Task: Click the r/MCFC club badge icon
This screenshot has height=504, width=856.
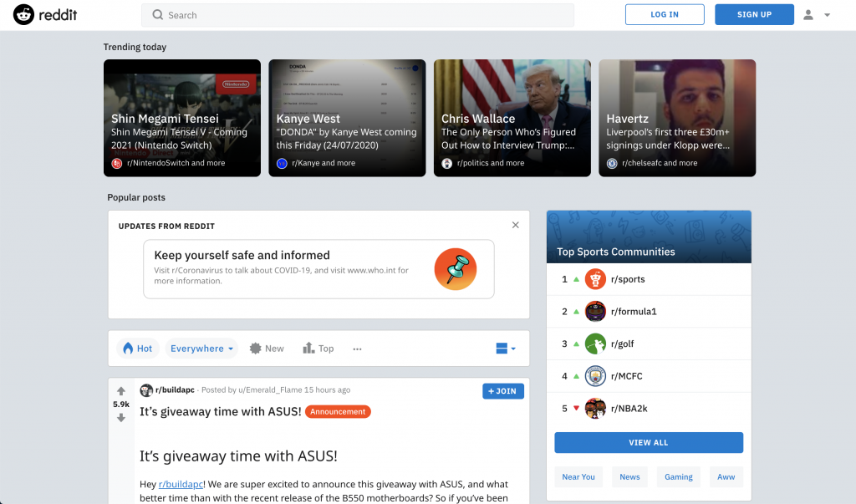Action: point(595,376)
